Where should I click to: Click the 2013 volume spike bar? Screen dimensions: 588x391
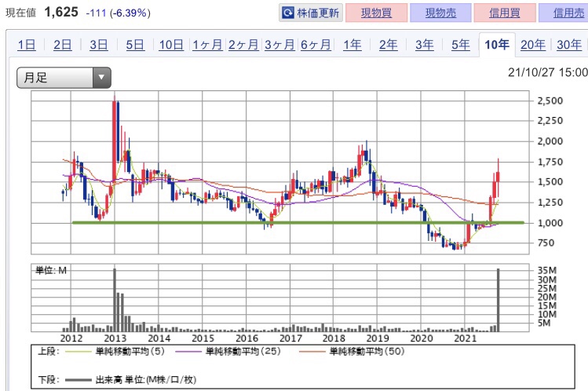coord(115,300)
